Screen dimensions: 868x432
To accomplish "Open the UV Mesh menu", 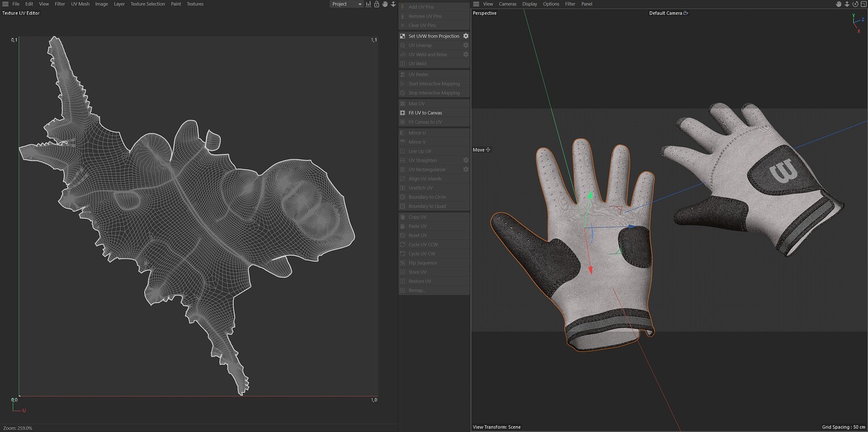I will point(80,4).
